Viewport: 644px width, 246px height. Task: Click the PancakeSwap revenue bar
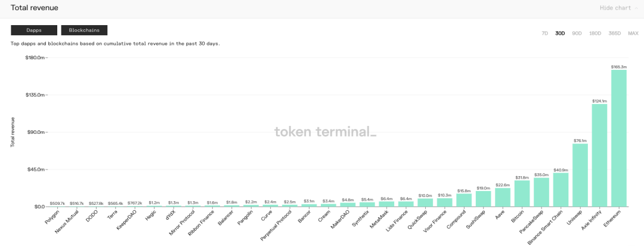point(541,192)
